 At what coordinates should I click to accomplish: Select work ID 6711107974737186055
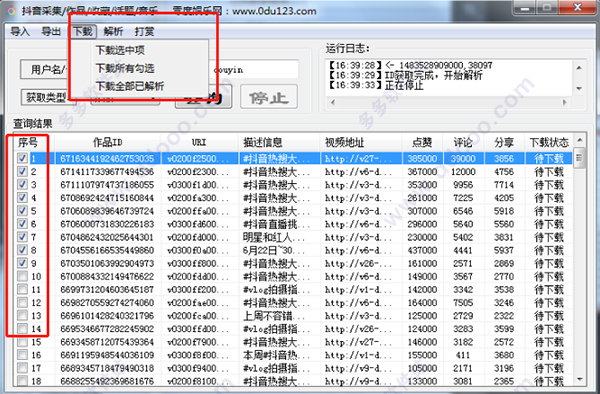click(x=107, y=185)
